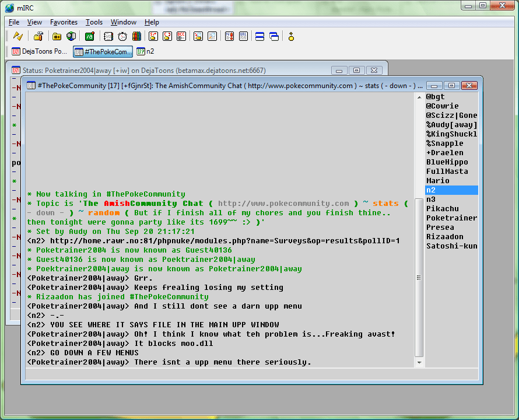This screenshot has height=420, width=519.
Task: Minimize the Status window behind
Action: (x=339, y=70)
